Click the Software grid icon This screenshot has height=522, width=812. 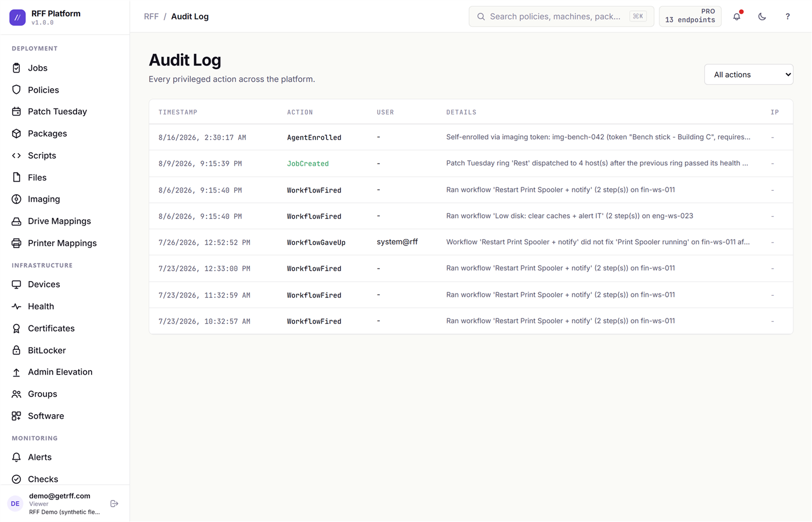[16, 416]
